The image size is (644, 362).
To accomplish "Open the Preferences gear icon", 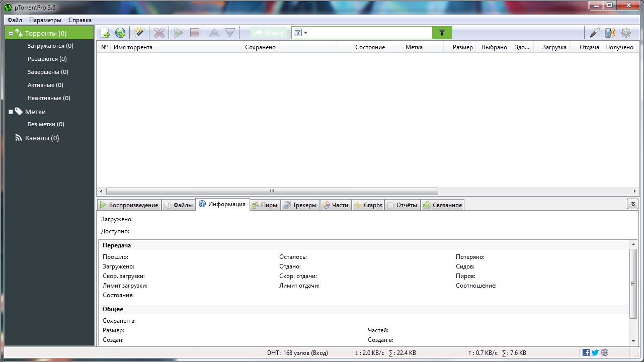I will pos(626,33).
